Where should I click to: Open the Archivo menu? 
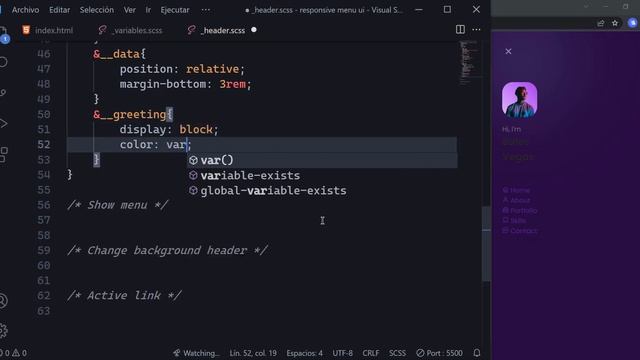click(x=25, y=10)
